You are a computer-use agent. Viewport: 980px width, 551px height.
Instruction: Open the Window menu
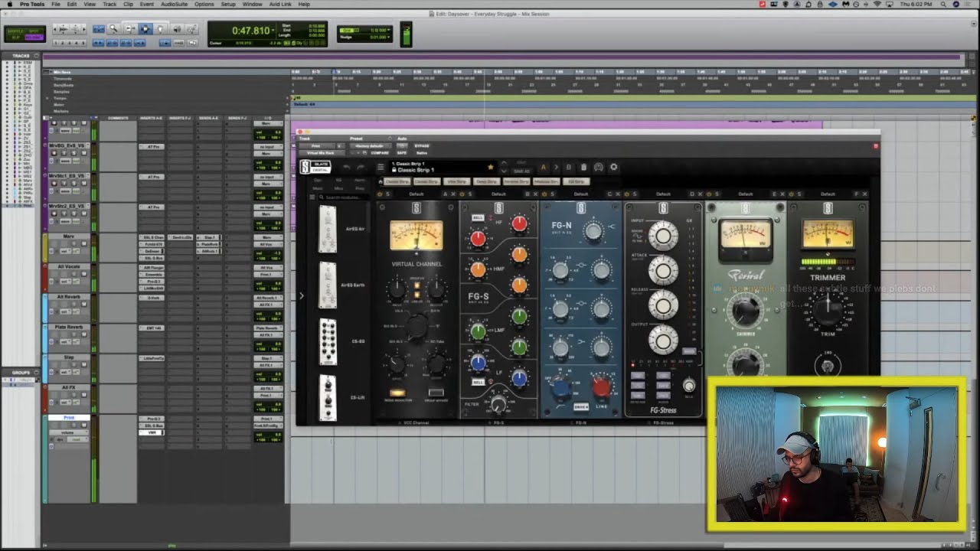(252, 4)
